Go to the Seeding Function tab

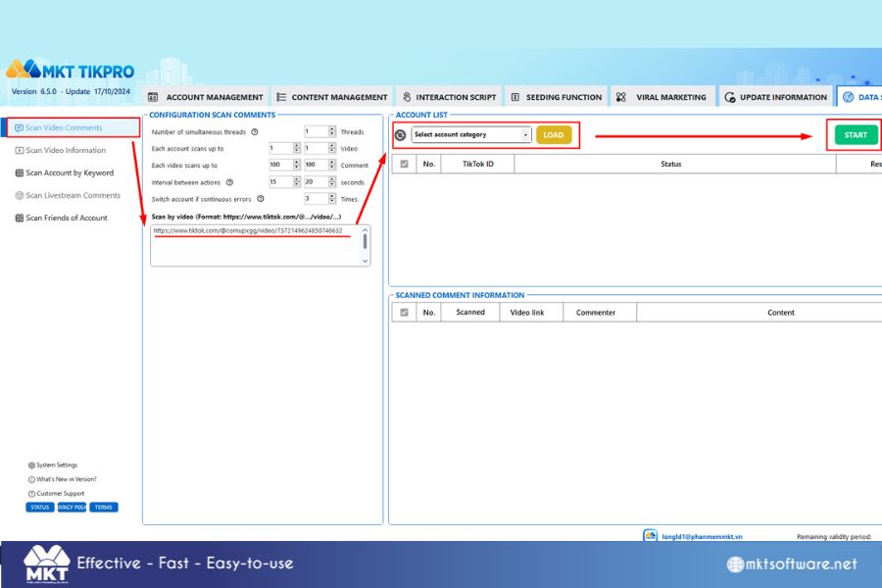pyautogui.click(x=557, y=97)
